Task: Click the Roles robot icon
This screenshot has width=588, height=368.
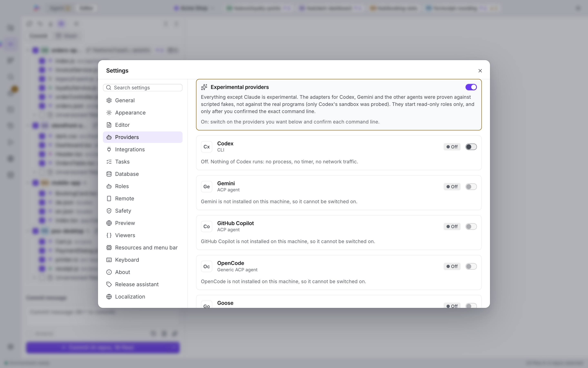Action: [109, 186]
